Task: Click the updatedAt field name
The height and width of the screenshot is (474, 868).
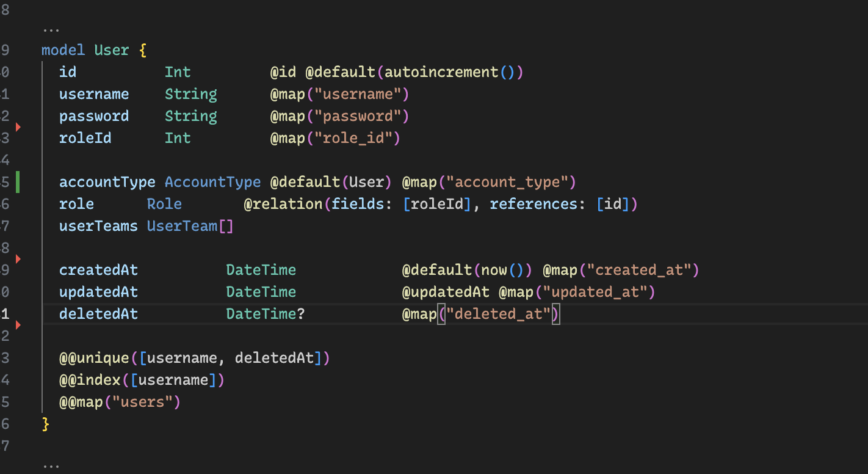Action: (x=99, y=292)
